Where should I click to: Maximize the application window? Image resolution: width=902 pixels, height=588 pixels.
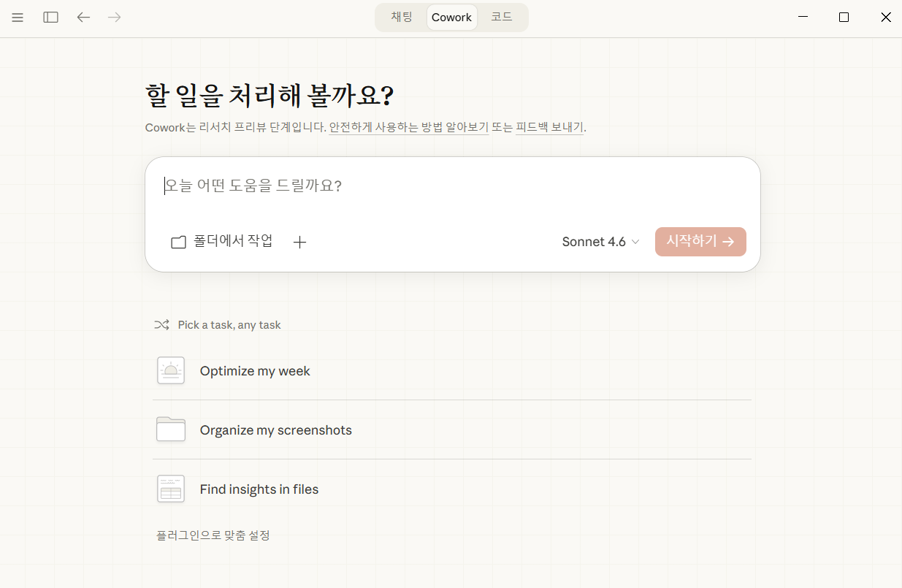coord(844,18)
